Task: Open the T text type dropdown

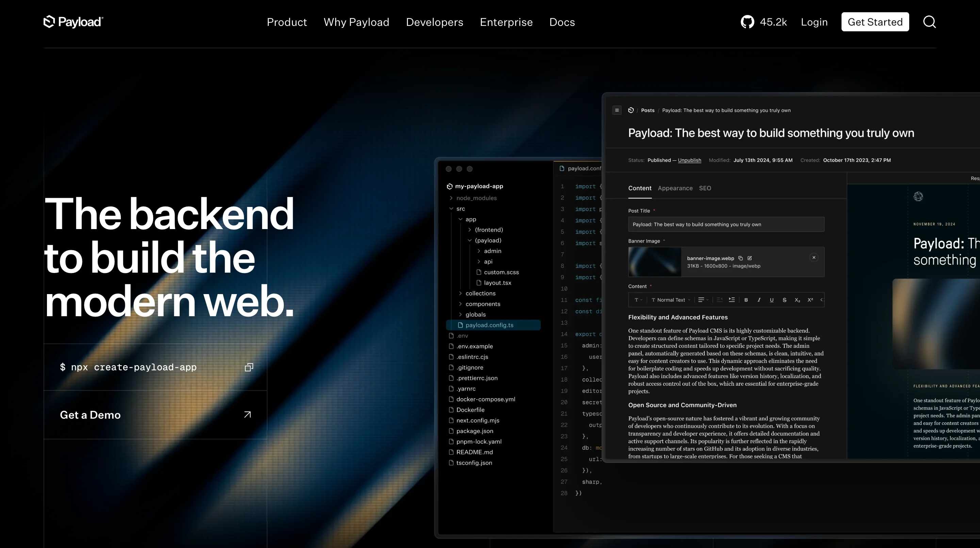Action: tap(638, 300)
